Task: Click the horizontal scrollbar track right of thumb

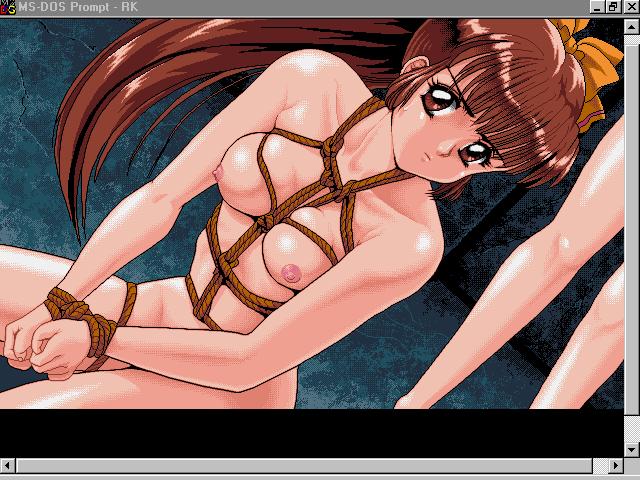Action: point(600,466)
